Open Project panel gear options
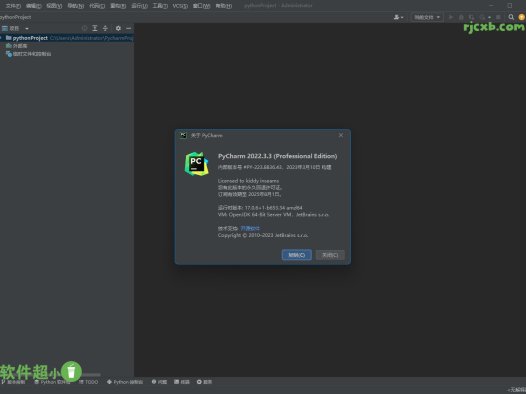Screen dimensions: 526x394 click(x=118, y=29)
